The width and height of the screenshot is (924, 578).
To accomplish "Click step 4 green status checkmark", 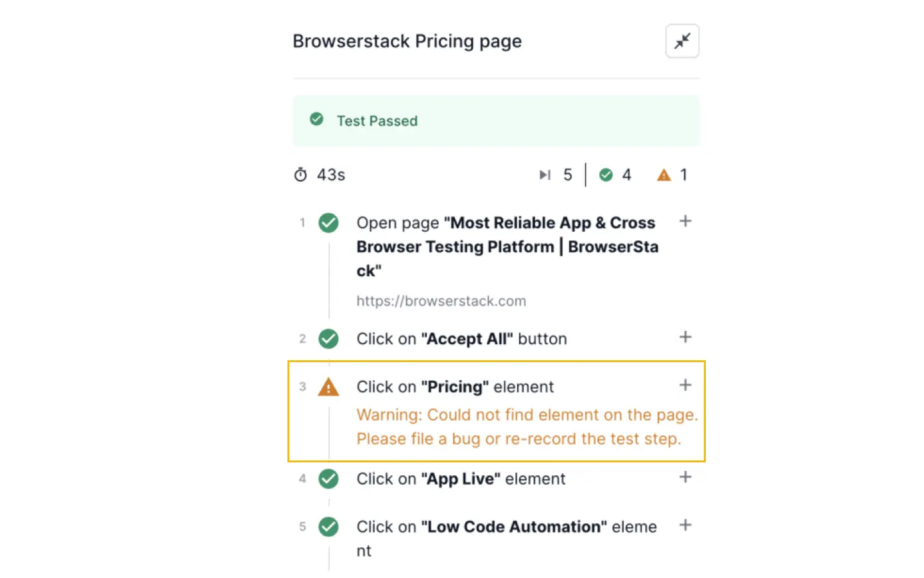I will 329,478.
